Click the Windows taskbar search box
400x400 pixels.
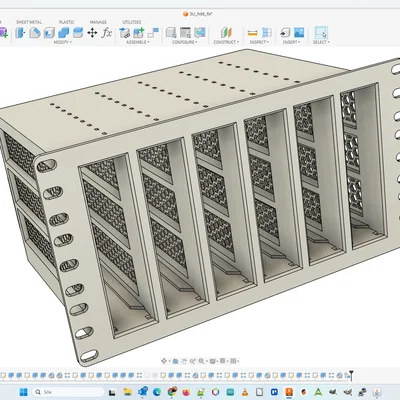[69, 392]
